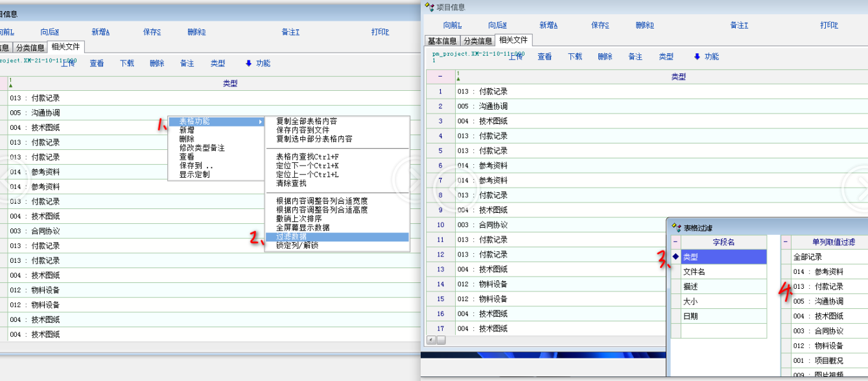Click the horizontal scrollbar thumb
Viewport: 868px width, 381px height.
[441, 340]
